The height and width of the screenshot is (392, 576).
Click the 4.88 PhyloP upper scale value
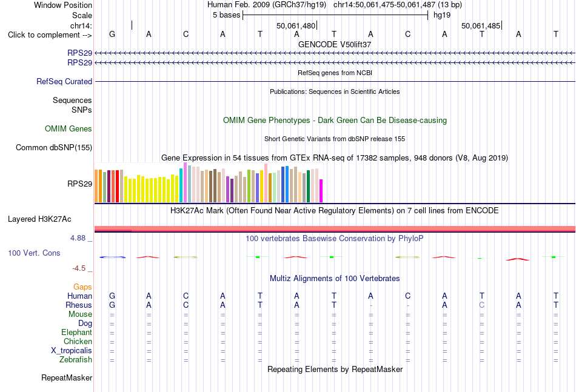click(x=78, y=238)
